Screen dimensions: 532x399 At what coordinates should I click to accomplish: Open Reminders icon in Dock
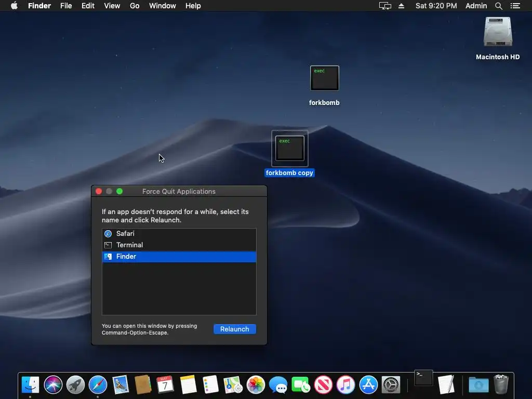coord(210,385)
